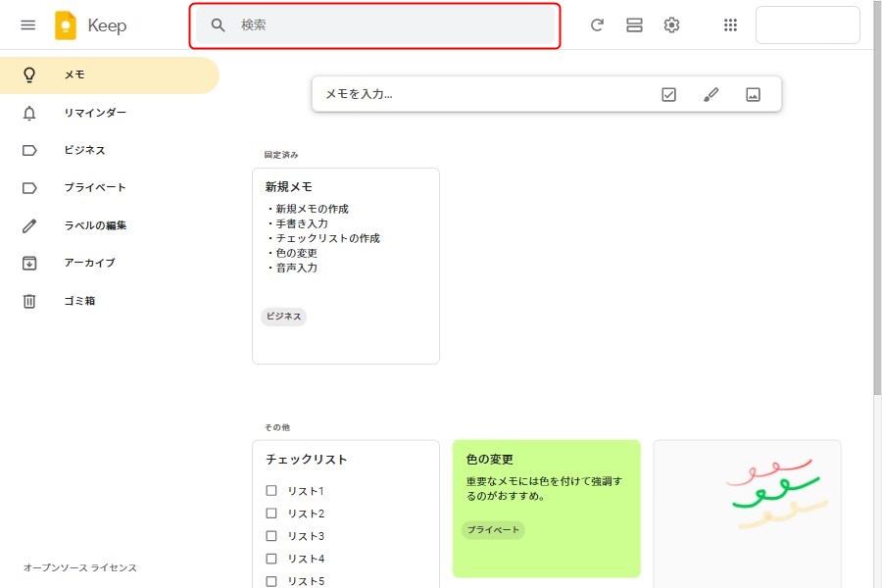Image resolution: width=882 pixels, height=588 pixels.
Task: Open the Google apps grid
Action: (730, 25)
